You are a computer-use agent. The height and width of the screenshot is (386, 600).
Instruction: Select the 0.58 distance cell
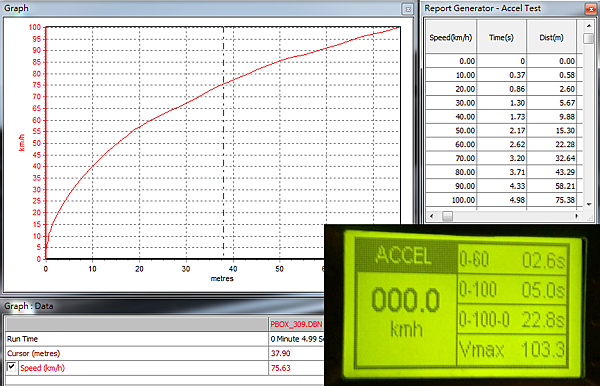click(x=551, y=75)
